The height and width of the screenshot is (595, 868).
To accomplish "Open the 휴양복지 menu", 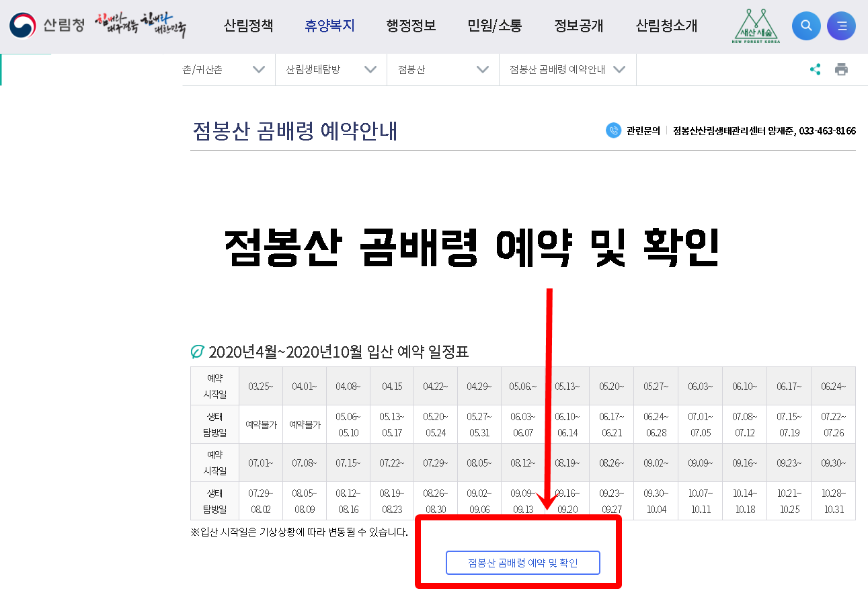I will (x=329, y=26).
